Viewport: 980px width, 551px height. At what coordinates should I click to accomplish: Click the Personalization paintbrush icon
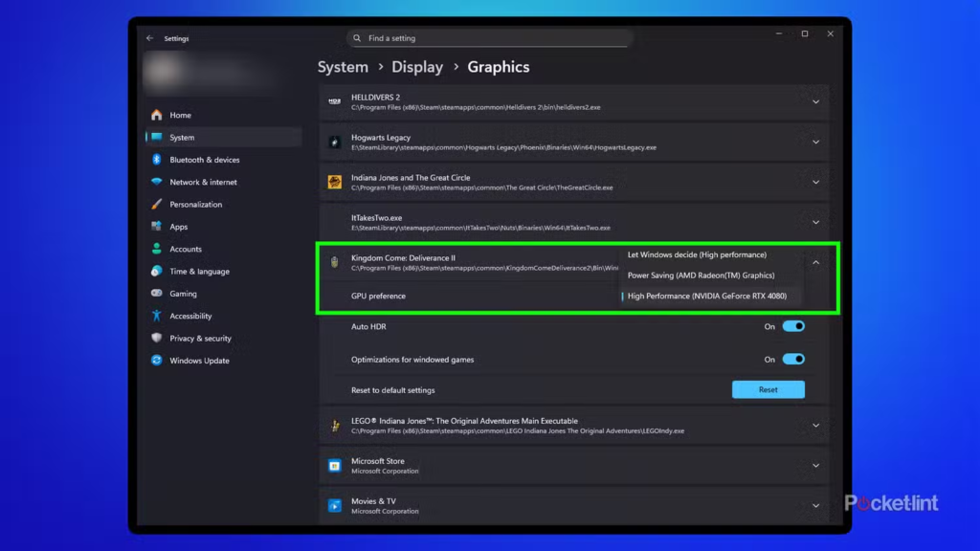(156, 205)
